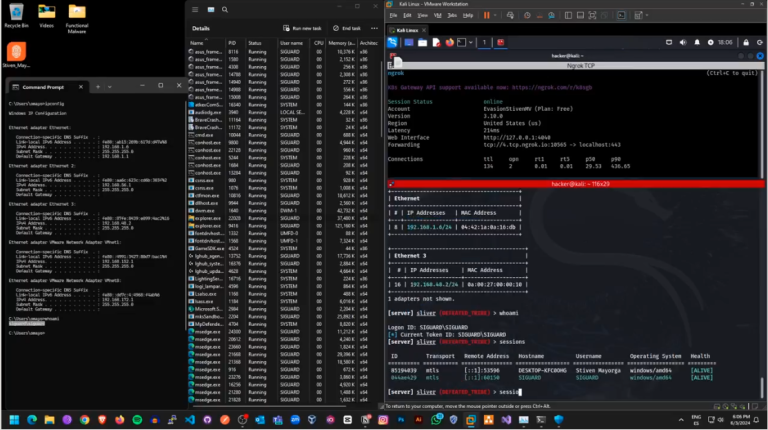Screen dimensions: 768x430
Task: Open VMware Edit menu
Action: click(x=407, y=16)
